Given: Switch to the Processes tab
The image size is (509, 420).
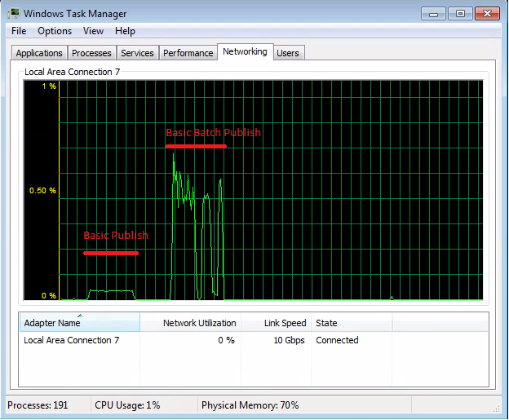Looking at the screenshot, I should pos(91,53).
